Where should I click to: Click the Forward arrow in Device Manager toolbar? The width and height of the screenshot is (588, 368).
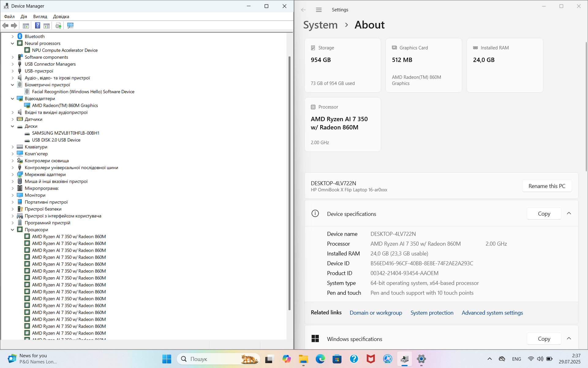(x=14, y=25)
